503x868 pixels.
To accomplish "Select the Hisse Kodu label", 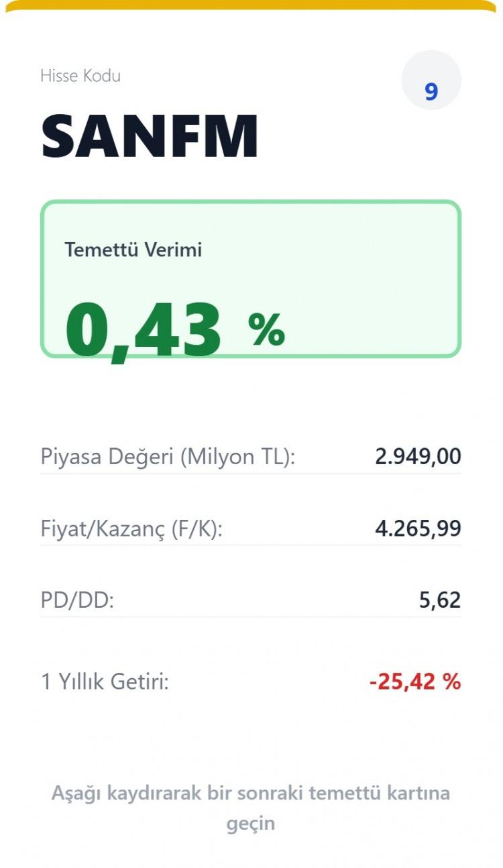I will pos(80,76).
